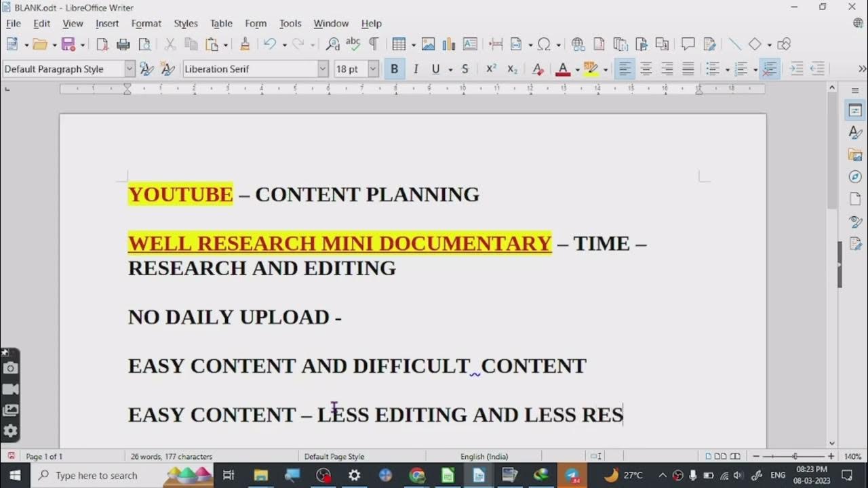Toggle Underline formatting
Viewport: 868px width, 488px height.
pyautogui.click(x=436, y=68)
